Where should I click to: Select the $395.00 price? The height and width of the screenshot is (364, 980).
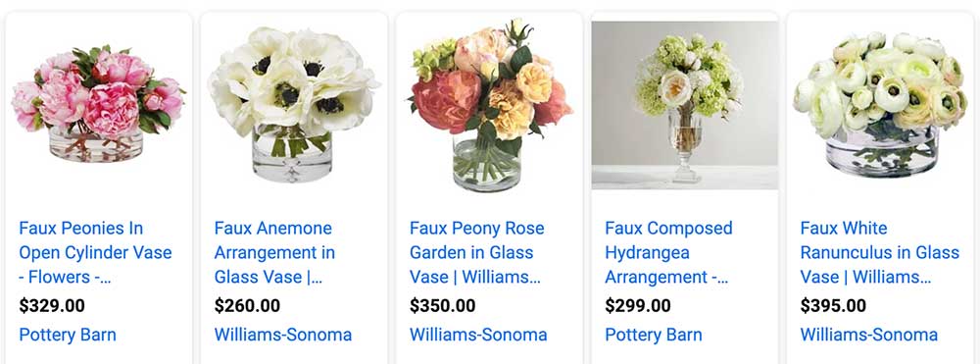833,306
